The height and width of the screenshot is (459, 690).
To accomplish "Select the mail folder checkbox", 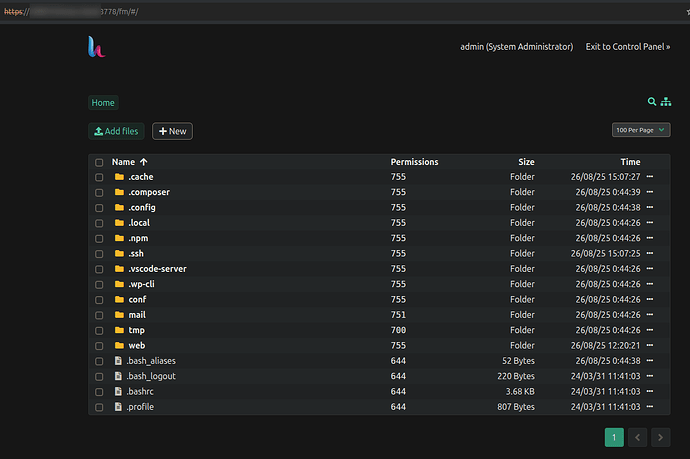I will pyautogui.click(x=99, y=316).
